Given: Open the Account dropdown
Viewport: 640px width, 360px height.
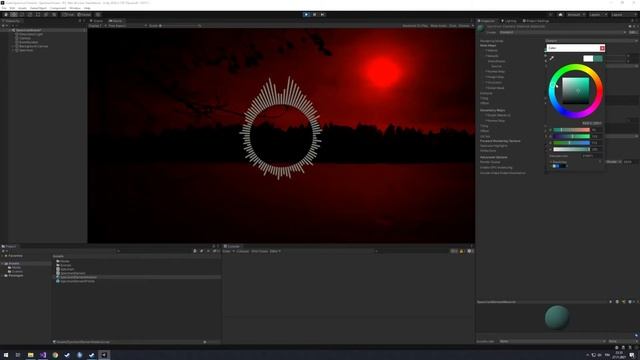Looking at the screenshot, I should tap(576, 15).
